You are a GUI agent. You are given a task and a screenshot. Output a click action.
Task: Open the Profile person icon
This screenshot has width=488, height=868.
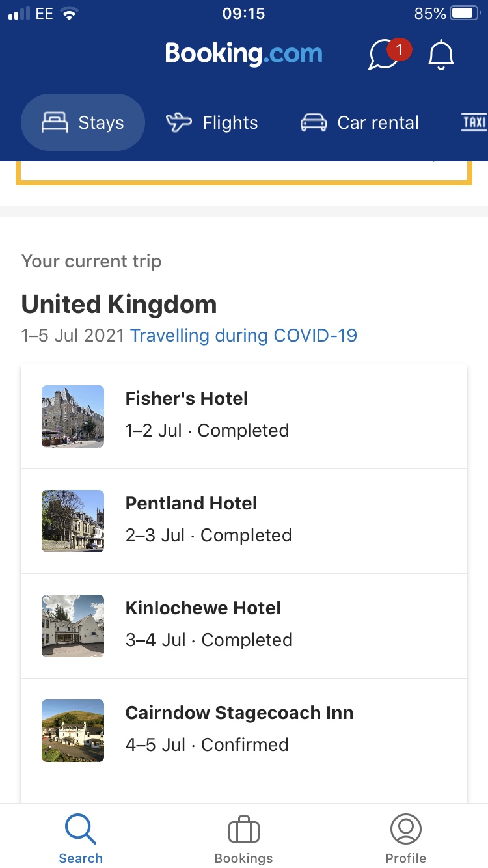click(406, 830)
